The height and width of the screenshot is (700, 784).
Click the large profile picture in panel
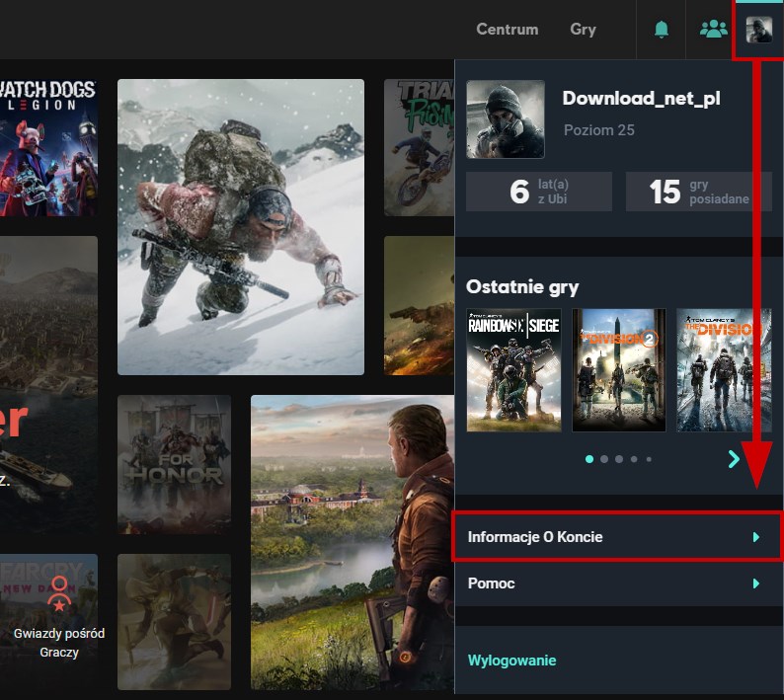[x=506, y=119]
